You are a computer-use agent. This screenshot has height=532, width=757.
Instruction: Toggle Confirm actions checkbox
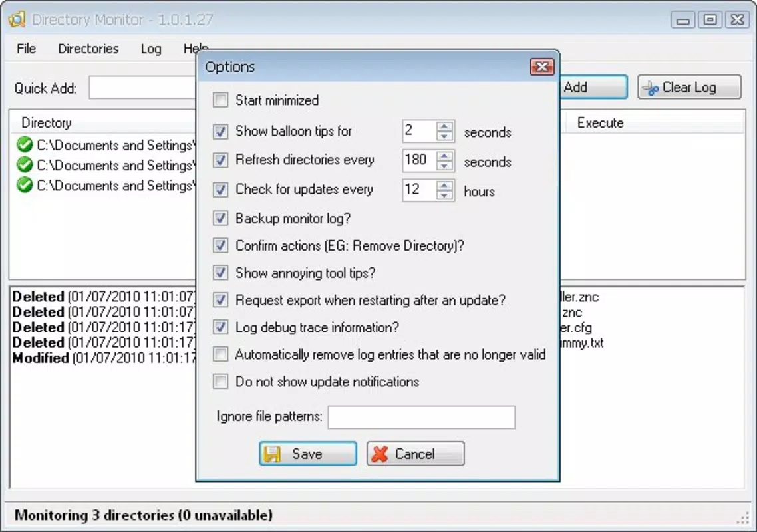point(221,246)
